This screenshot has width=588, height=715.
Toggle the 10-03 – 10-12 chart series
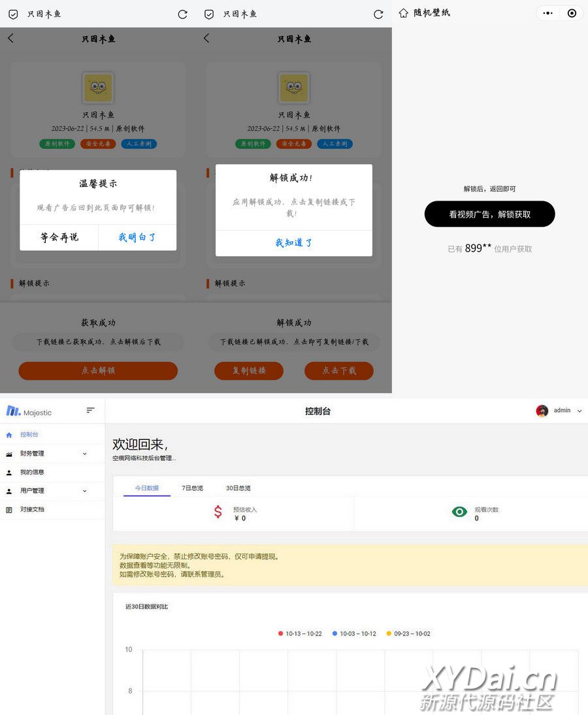(354, 633)
